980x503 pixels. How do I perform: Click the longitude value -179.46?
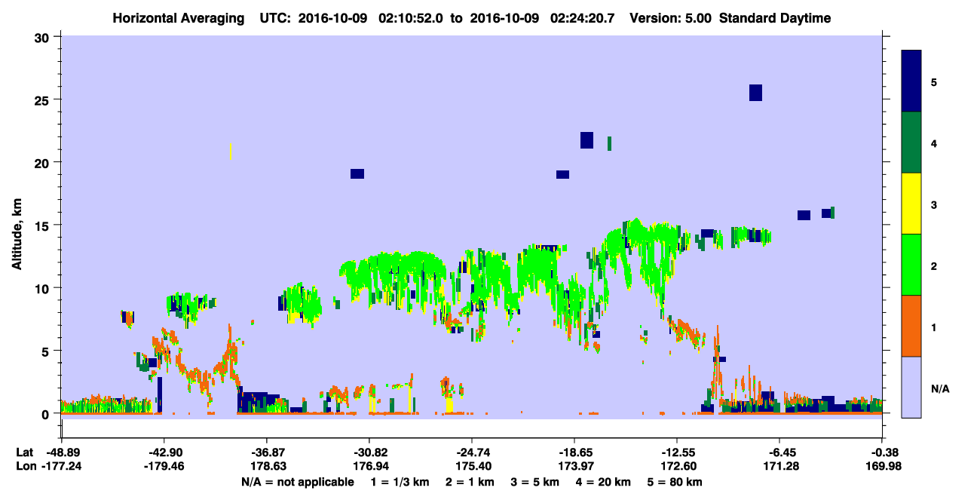tap(164, 466)
